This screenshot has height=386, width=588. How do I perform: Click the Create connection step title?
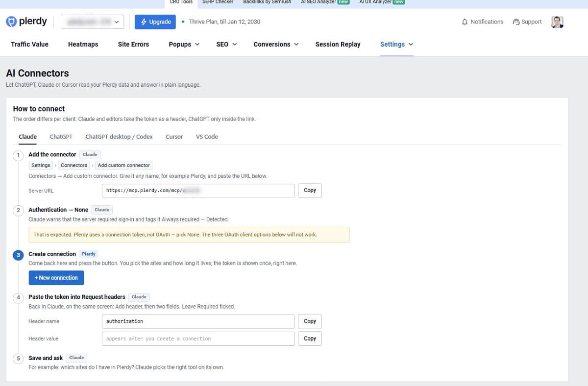[x=52, y=254]
